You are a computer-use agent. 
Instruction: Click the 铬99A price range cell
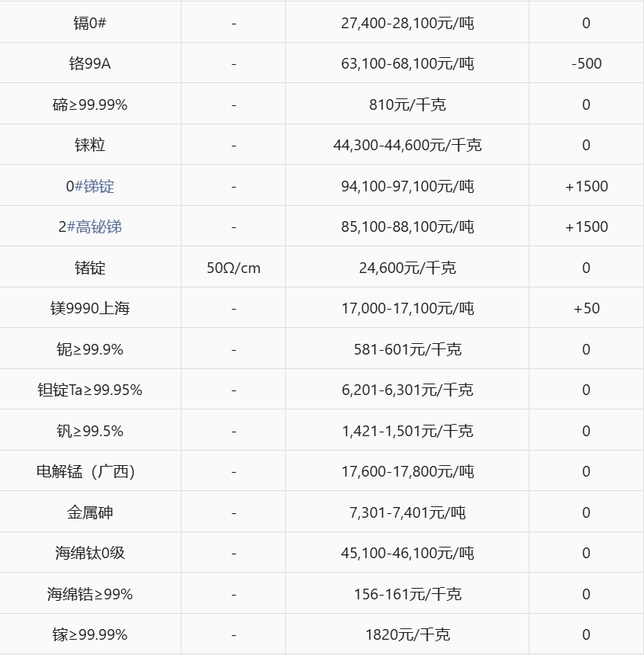tap(407, 63)
